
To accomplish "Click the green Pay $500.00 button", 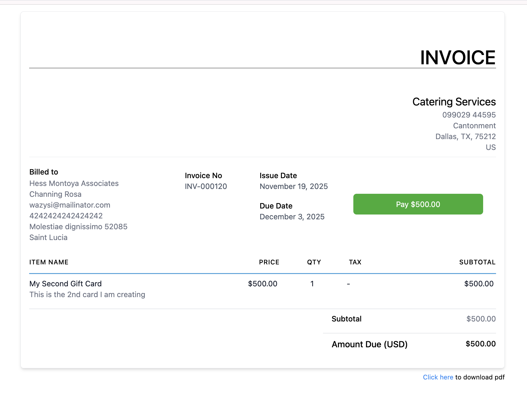I will 418,204.
